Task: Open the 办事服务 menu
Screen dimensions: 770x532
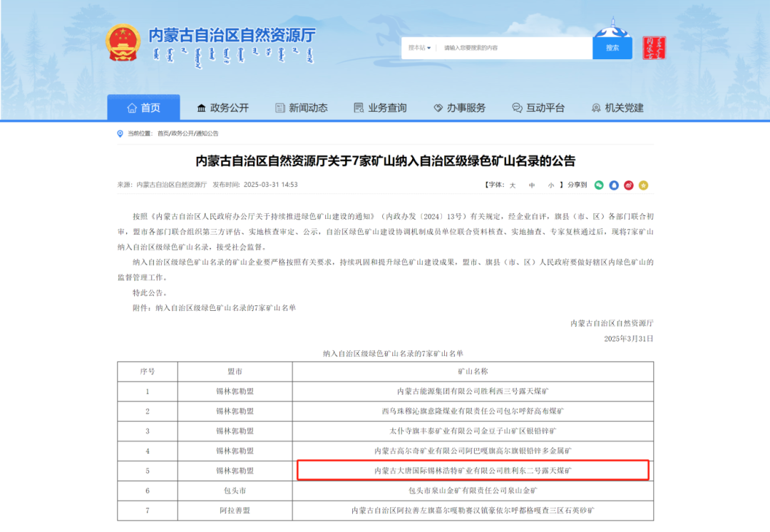Action: point(460,108)
